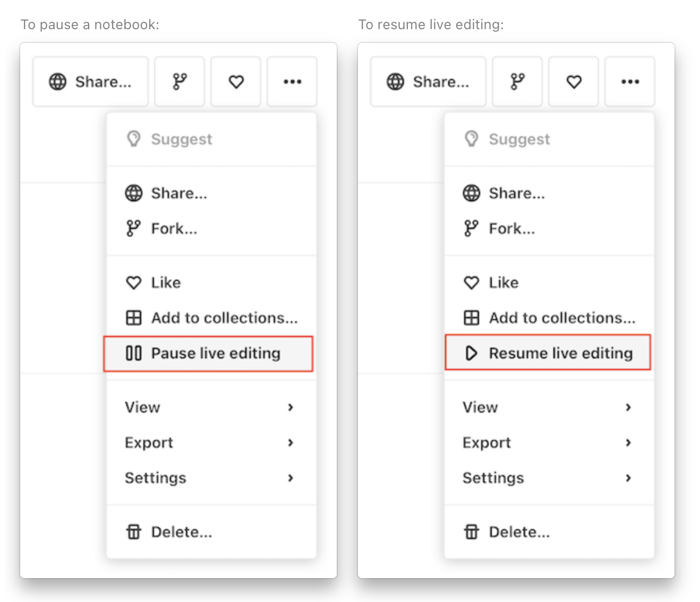This screenshot has height=602, width=700.
Task: Click the heart icon in the left toolbar
Action: [x=235, y=82]
